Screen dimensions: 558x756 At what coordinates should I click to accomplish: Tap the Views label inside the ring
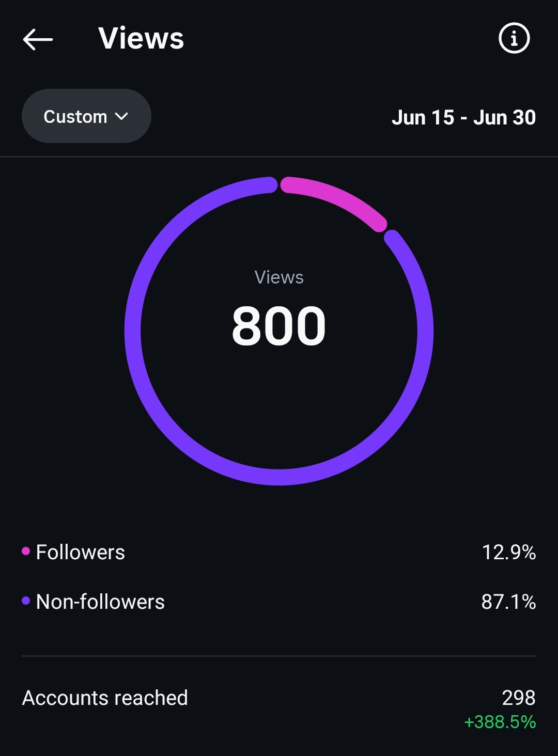pos(279,277)
